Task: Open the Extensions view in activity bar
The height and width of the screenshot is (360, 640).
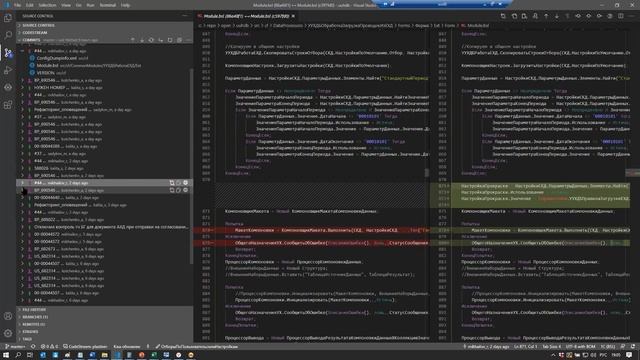Action: pyautogui.click(x=8, y=105)
